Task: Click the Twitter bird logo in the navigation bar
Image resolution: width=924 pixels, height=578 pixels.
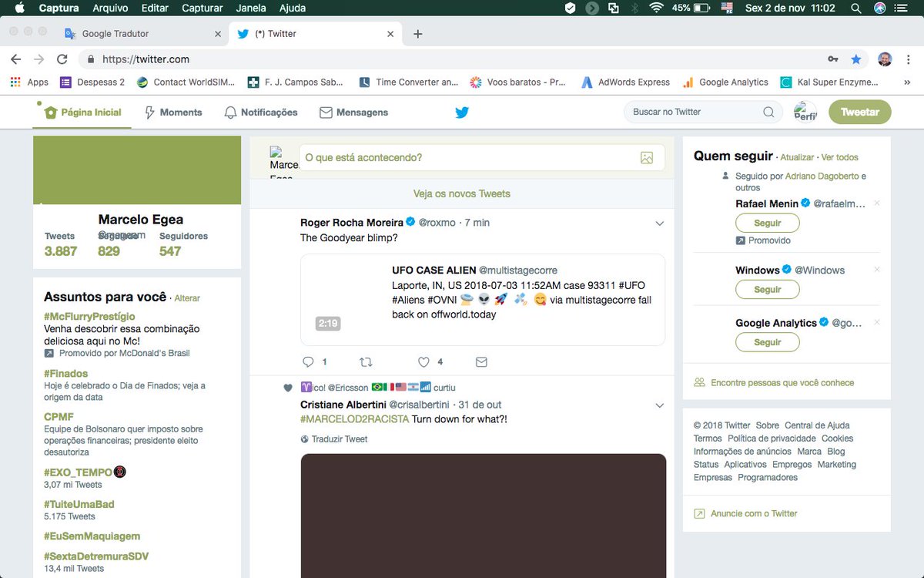Action: (462, 113)
